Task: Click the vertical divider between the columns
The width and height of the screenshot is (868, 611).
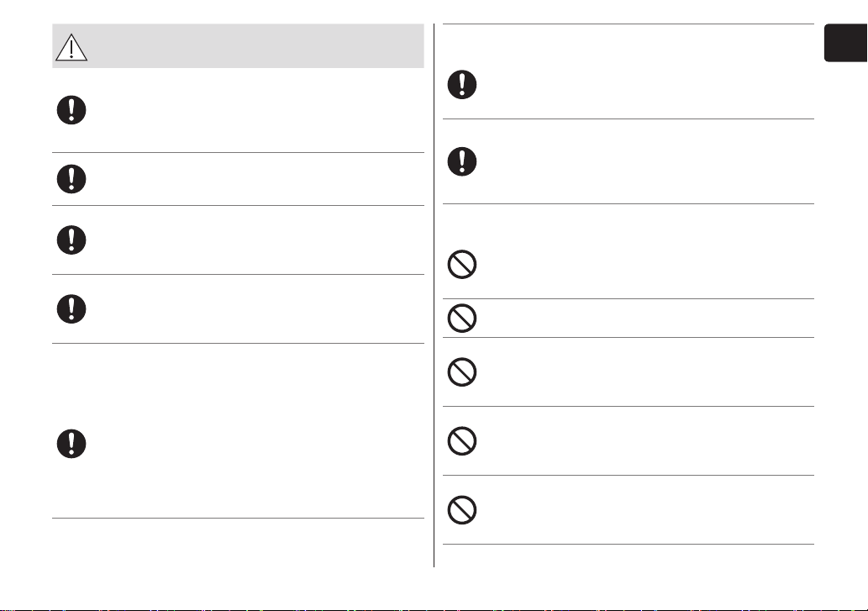Action: pos(434,295)
